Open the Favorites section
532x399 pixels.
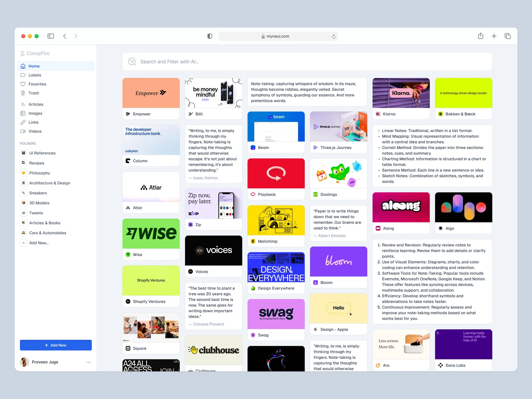point(37,84)
